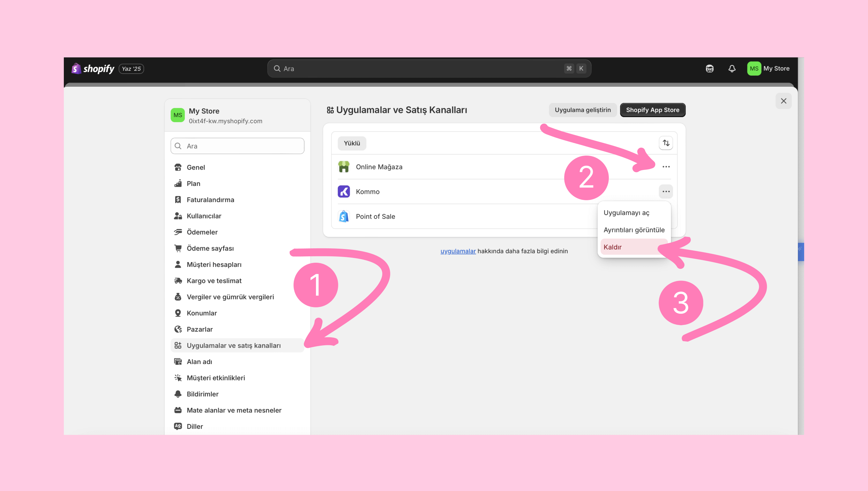Screen dimensions: 868x491
Task: Open Vergiler ve gümrük vergileri
Action: 237,297
